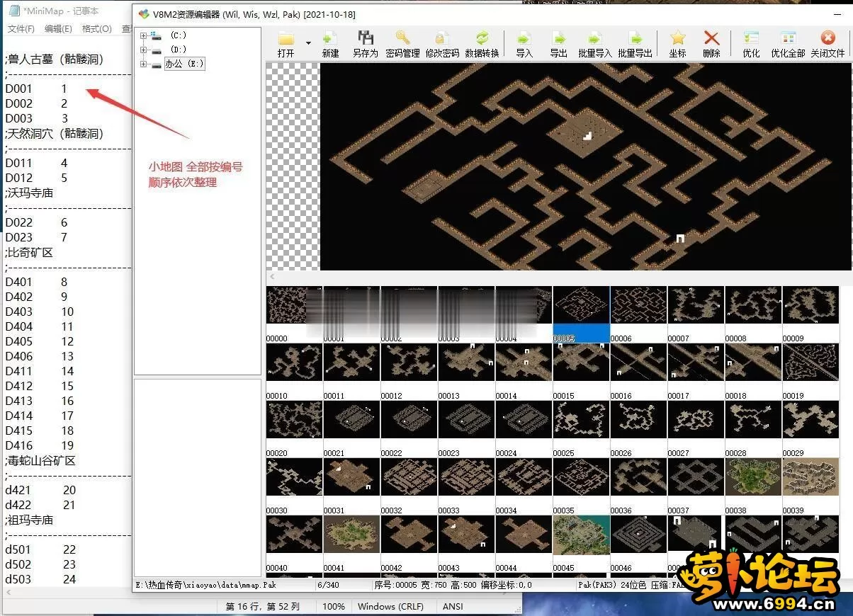Start 批量导出 batch export
The image size is (853, 616).
(x=635, y=44)
